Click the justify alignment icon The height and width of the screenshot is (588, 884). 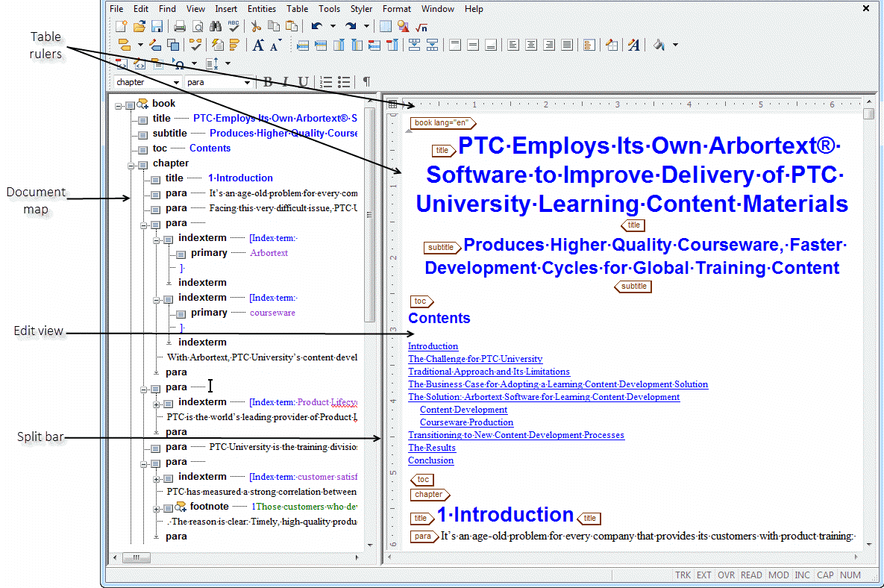pos(567,45)
